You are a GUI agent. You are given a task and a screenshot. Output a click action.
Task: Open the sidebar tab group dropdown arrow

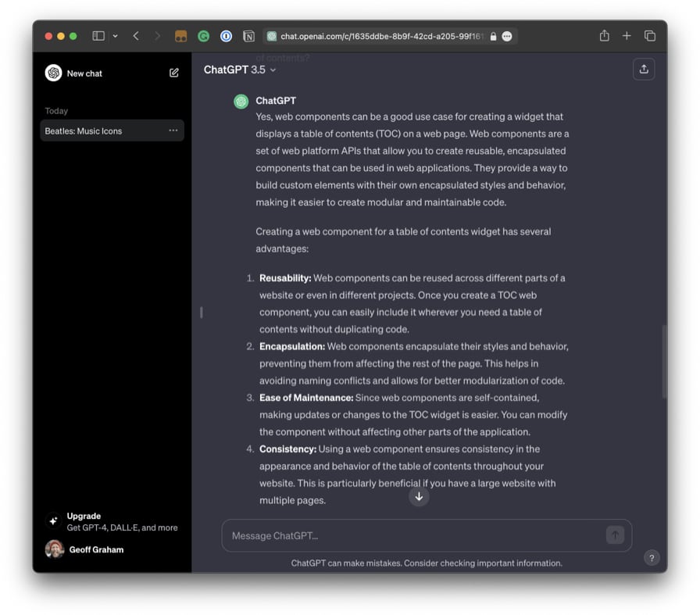point(116,36)
